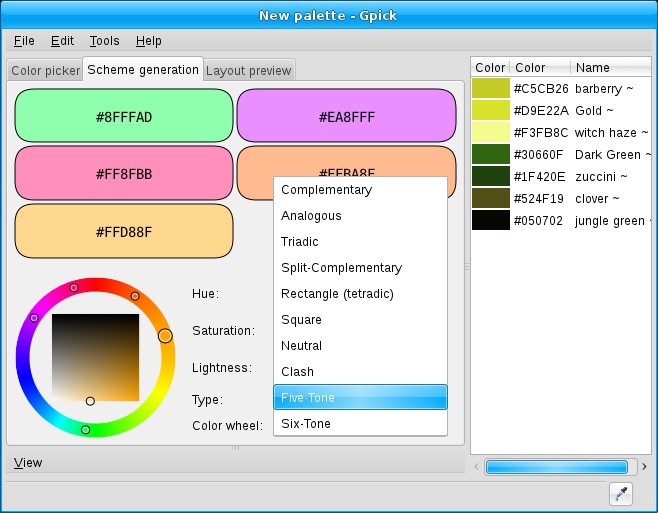
Task: Switch to the Color picker tab
Action: pyautogui.click(x=45, y=71)
